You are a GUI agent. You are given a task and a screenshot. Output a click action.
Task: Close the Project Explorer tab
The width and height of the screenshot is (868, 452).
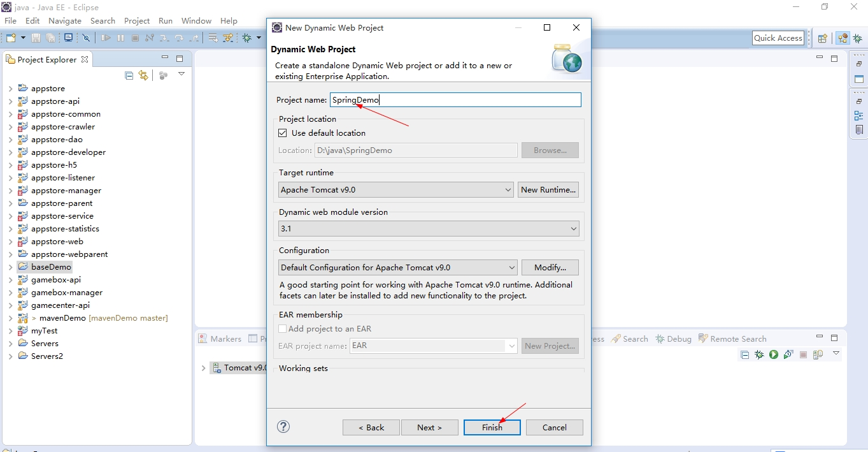pos(85,59)
